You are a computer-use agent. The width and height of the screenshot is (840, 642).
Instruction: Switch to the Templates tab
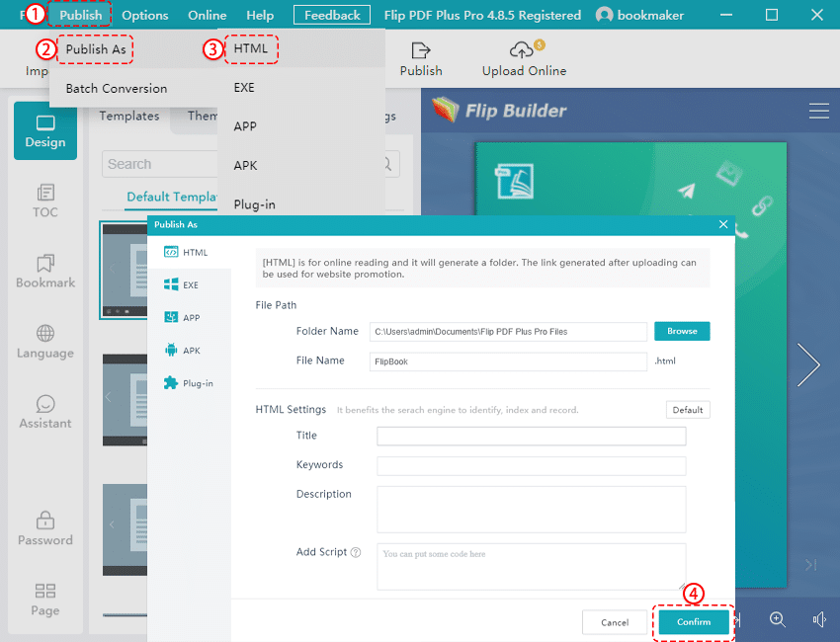[x=129, y=116]
